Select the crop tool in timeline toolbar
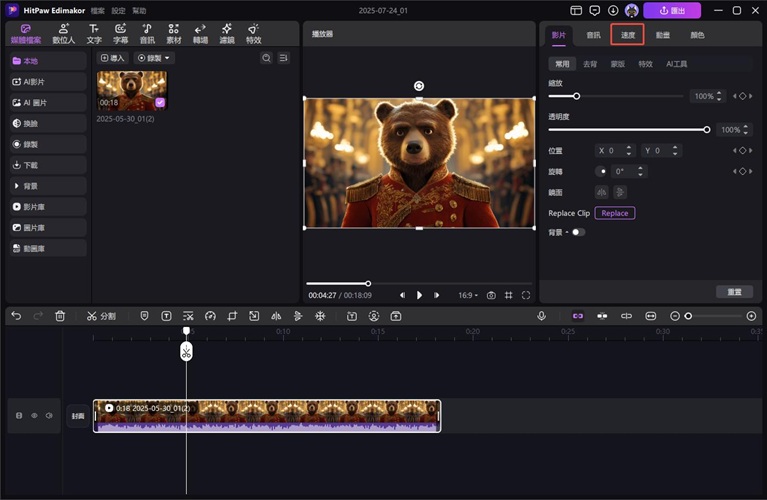 (232, 316)
